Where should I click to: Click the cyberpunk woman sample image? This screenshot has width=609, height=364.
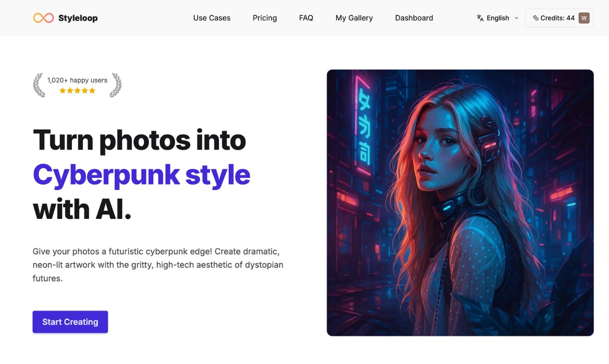coord(460,203)
